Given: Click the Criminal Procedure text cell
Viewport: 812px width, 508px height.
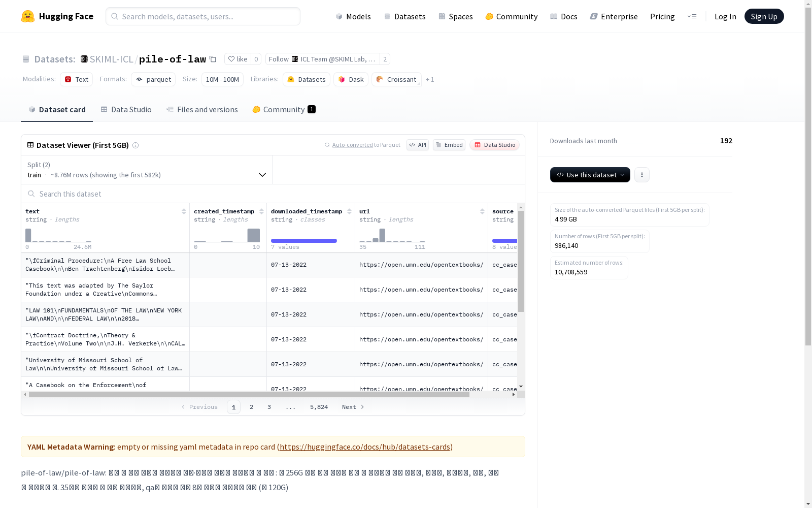Looking at the screenshot, I should coord(105,265).
